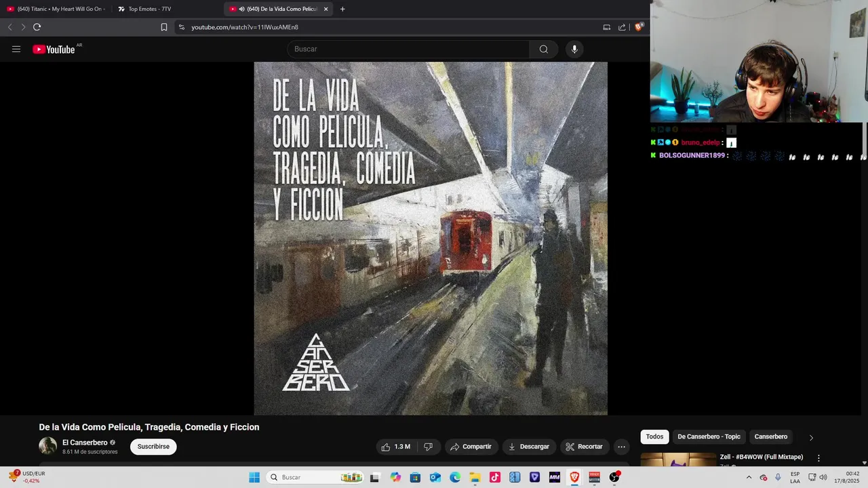This screenshot has width=868, height=488.
Task: Select the De la Vida Como Pelicula tab
Action: pos(278,9)
